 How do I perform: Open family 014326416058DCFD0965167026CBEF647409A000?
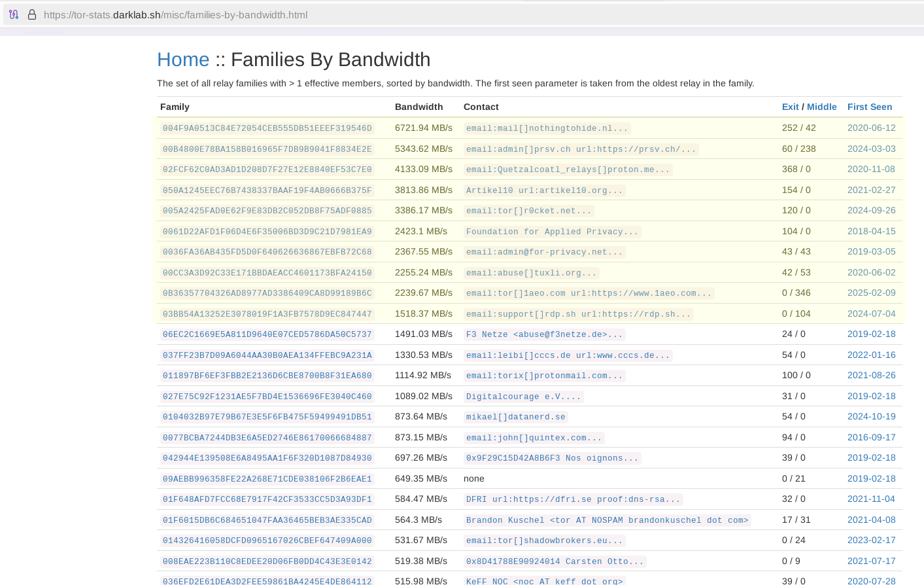[x=267, y=541]
